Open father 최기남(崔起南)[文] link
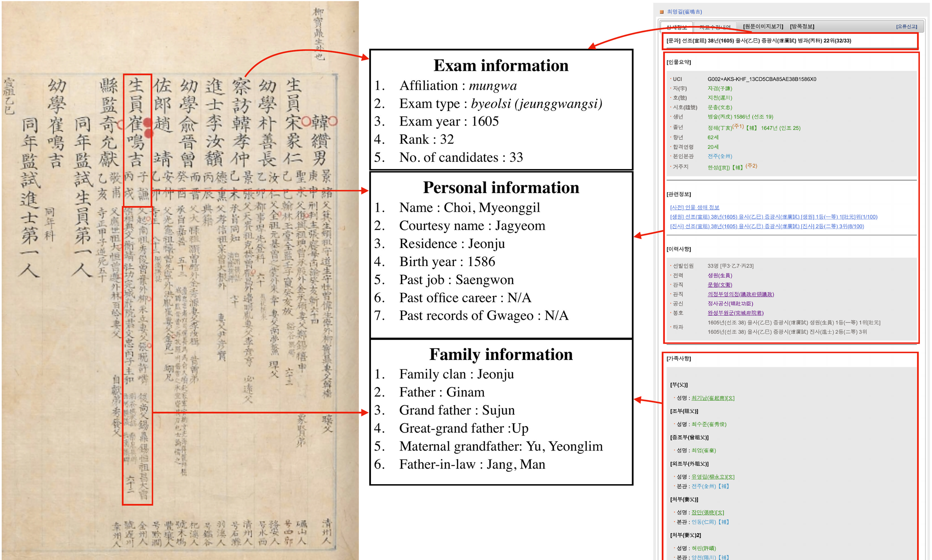The width and height of the screenshot is (932, 560). click(712, 398)
